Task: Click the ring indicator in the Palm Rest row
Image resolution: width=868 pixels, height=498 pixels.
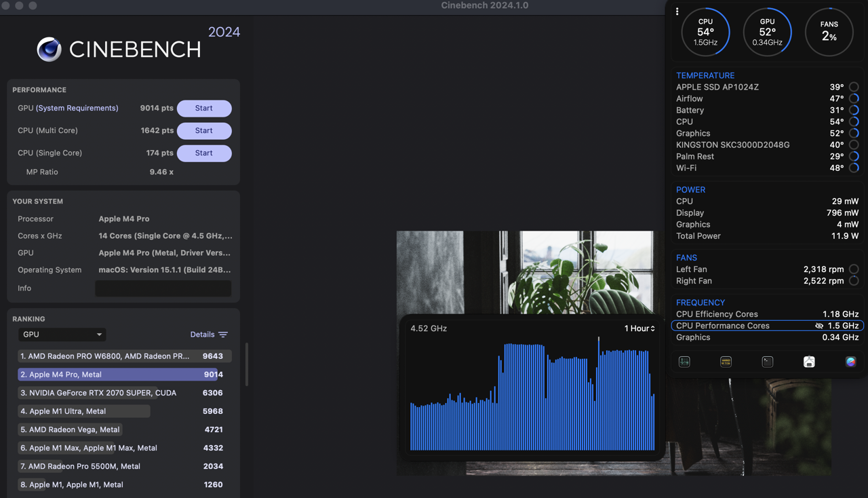Action: pyautogui.click(x=854, y=156)
